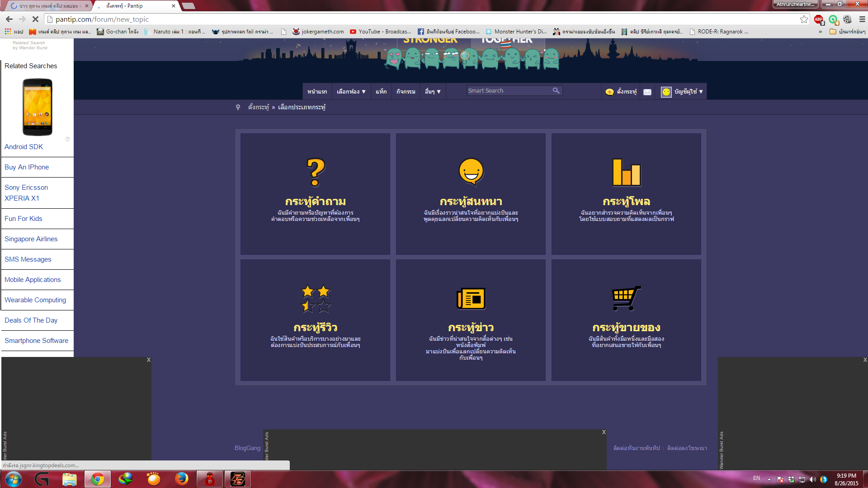
Task: Open the envelope messages icon
Action: (x=647, y=92)
